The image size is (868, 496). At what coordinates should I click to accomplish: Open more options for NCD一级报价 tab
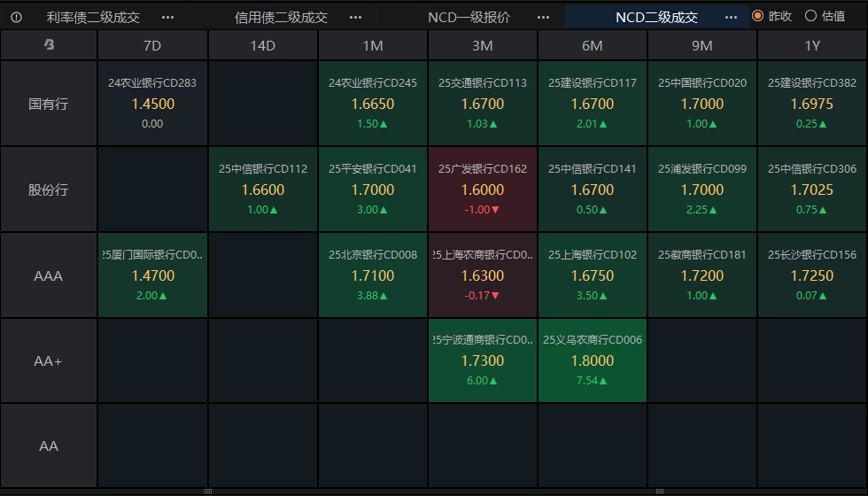tap(544, 17)
